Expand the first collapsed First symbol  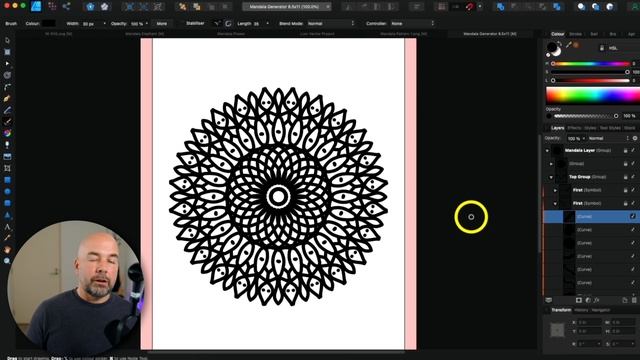[555, 190]
